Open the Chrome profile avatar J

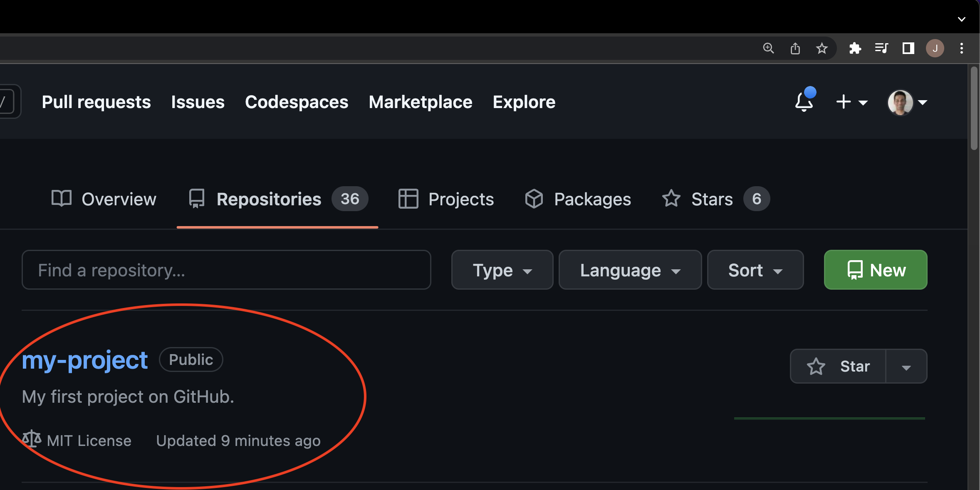point(935,48)
